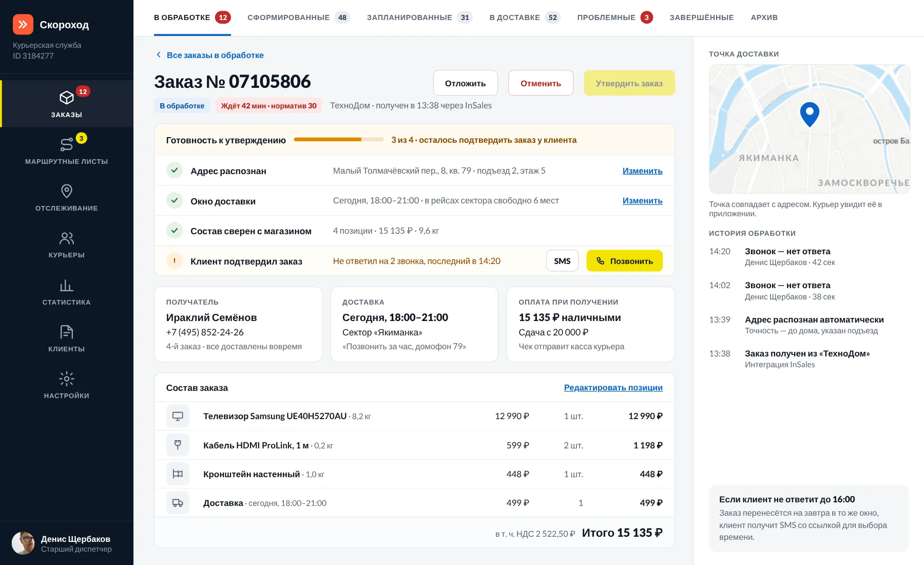Viewport: 924px width, 565px height.
Task: Open Редактировать позиции link
Action: [613, 387]
